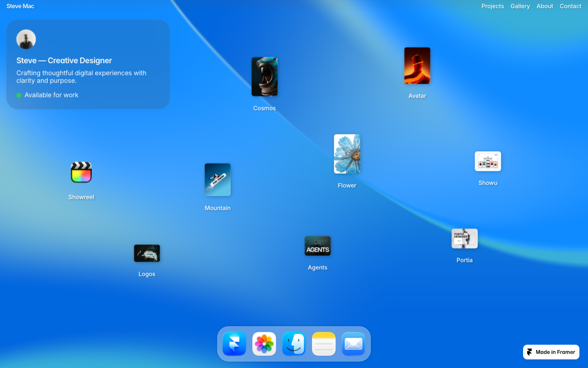The height and width of the screenshot is (368, 588).
Task: Open the Avatar red figure icon
Action: coord(417,66)
